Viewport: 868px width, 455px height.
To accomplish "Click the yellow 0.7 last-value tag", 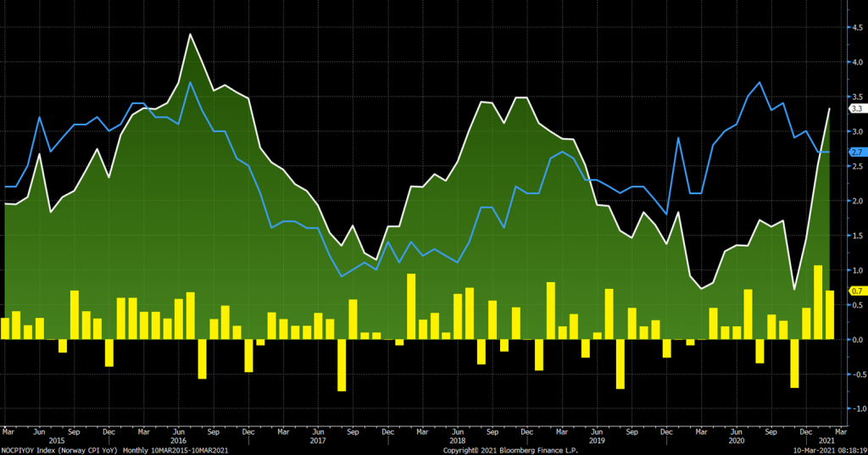I will click(x=856, y=291).
